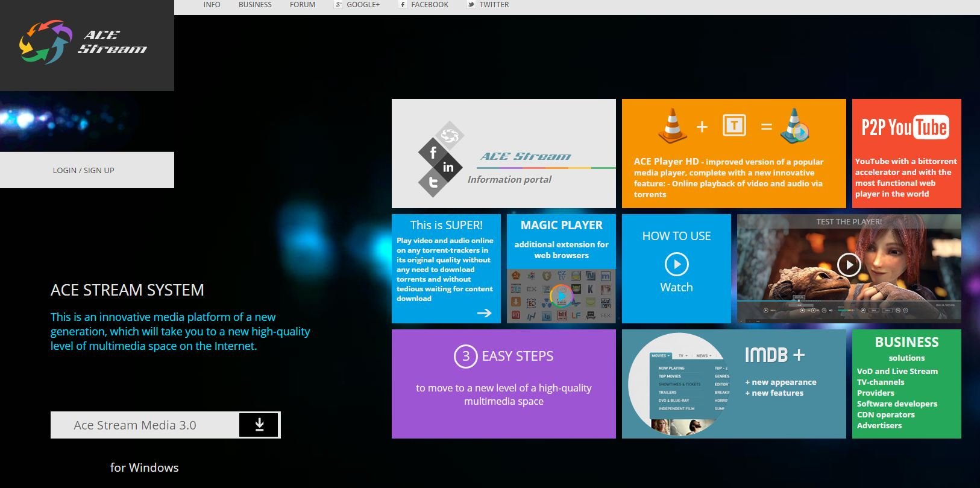Click the LinkedIn diamond icon on portal tile
The image size is (980, 488).
click(x=448, y=167)
